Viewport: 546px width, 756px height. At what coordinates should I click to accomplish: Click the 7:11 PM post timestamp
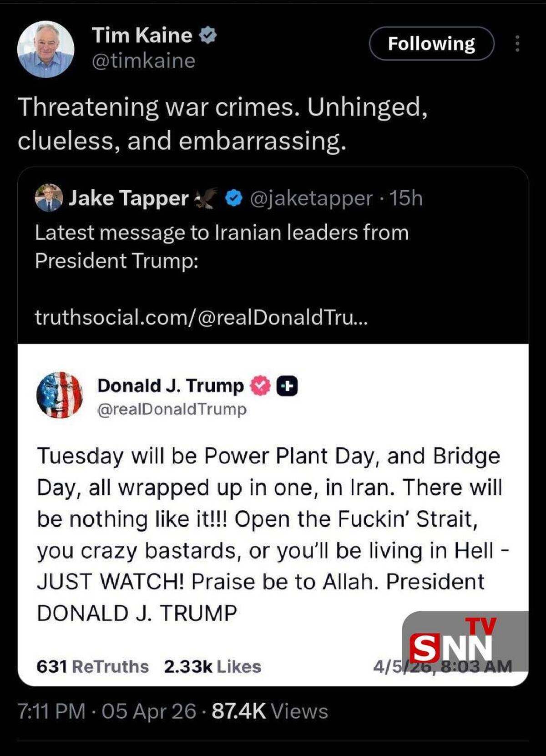pos(51,711)
